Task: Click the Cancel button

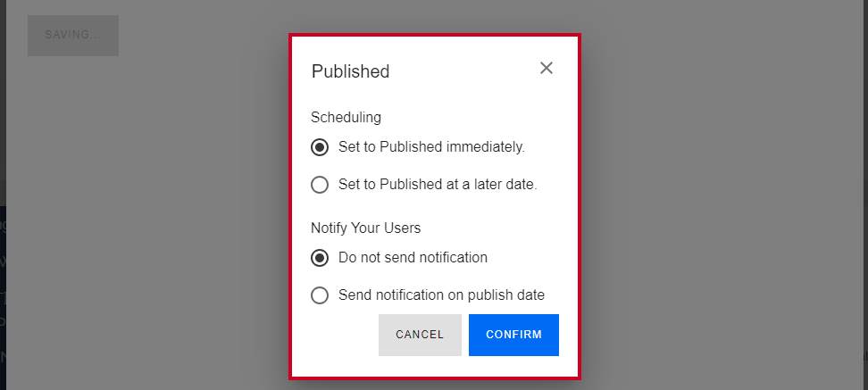Action: click(x=420, y=335)
